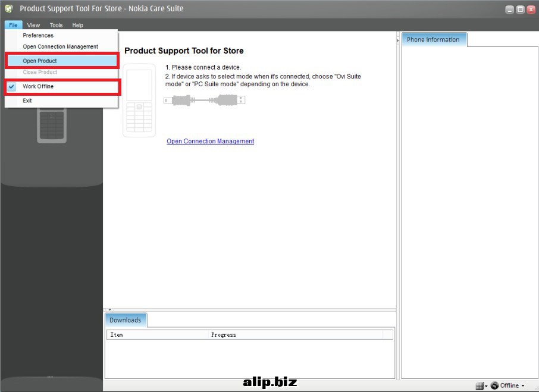Viewport: 539px width, 392px height.
Task: Click the cube icon in the status bar
Action: click(x=480, y=386)
